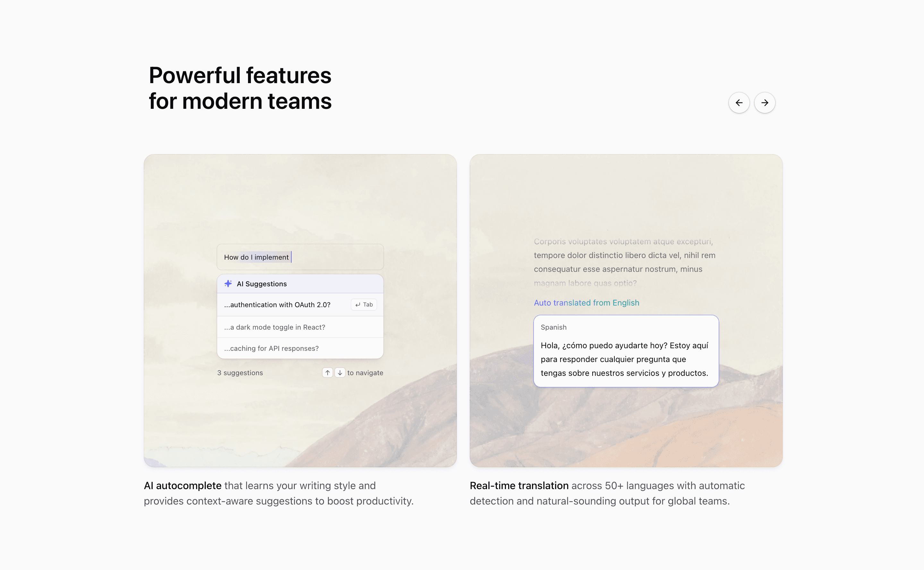Select the OAuth 2.0 authentication suggestion
Viewport: 924px width, 570px height.
click(277, 305)
